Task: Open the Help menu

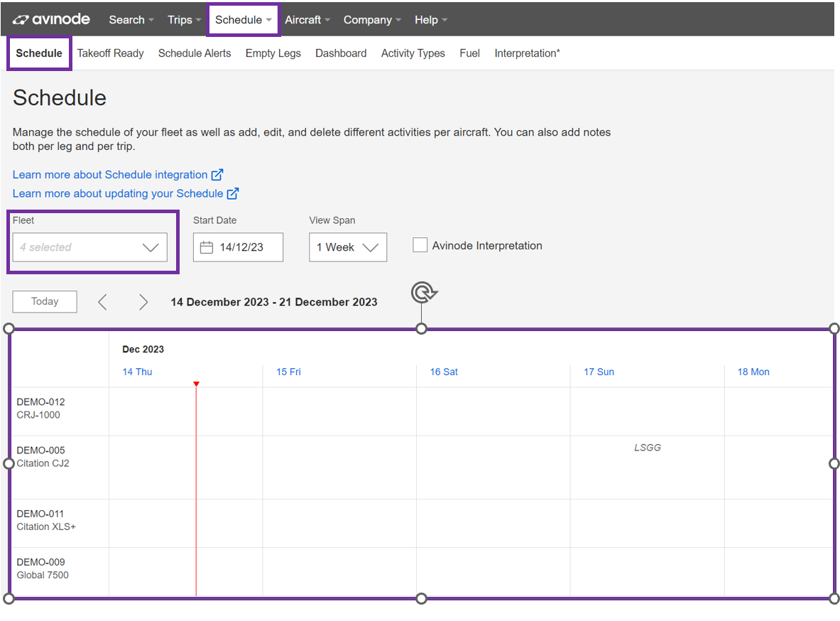Action: 431,20
